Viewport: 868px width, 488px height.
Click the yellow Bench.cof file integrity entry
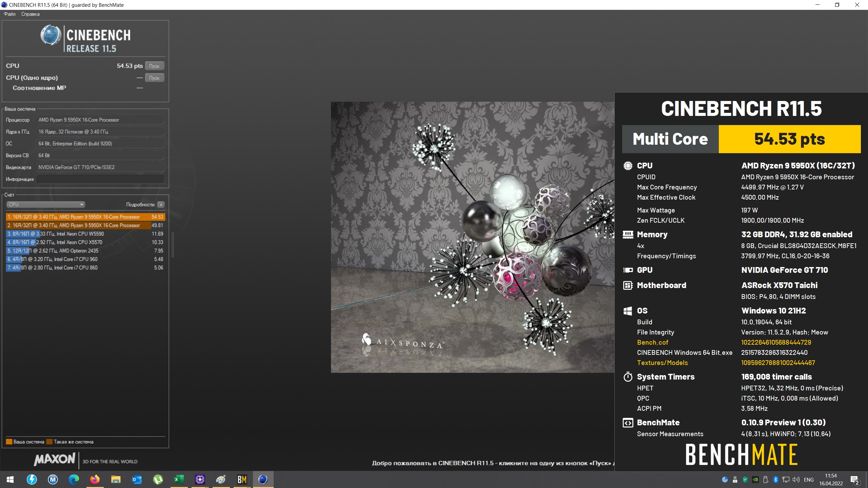point(653,342)
